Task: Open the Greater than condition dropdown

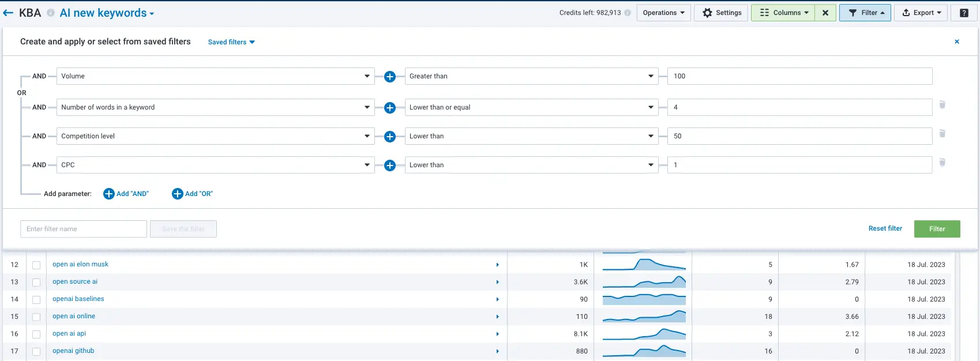Action: coord(531,76)
